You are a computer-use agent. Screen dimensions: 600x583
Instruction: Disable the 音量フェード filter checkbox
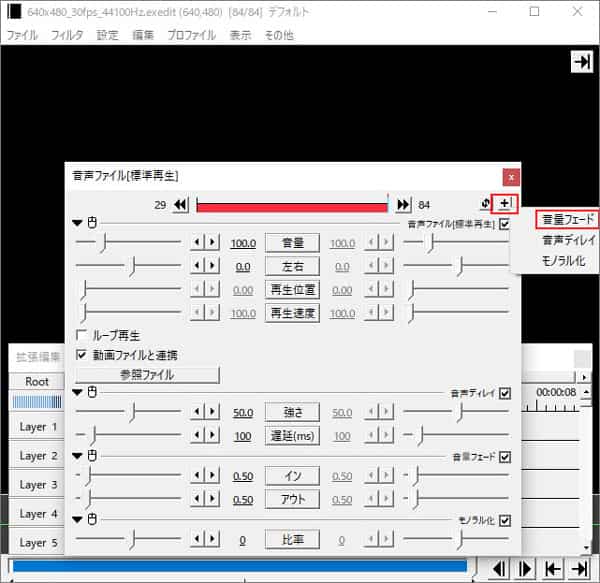pos(505,457)
